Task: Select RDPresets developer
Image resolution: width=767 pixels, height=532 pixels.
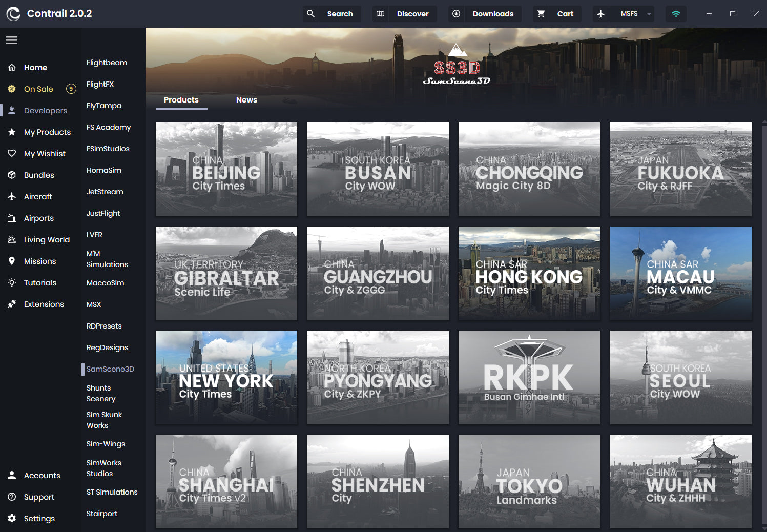Action: pyautogui.click(x=104, y=326)
